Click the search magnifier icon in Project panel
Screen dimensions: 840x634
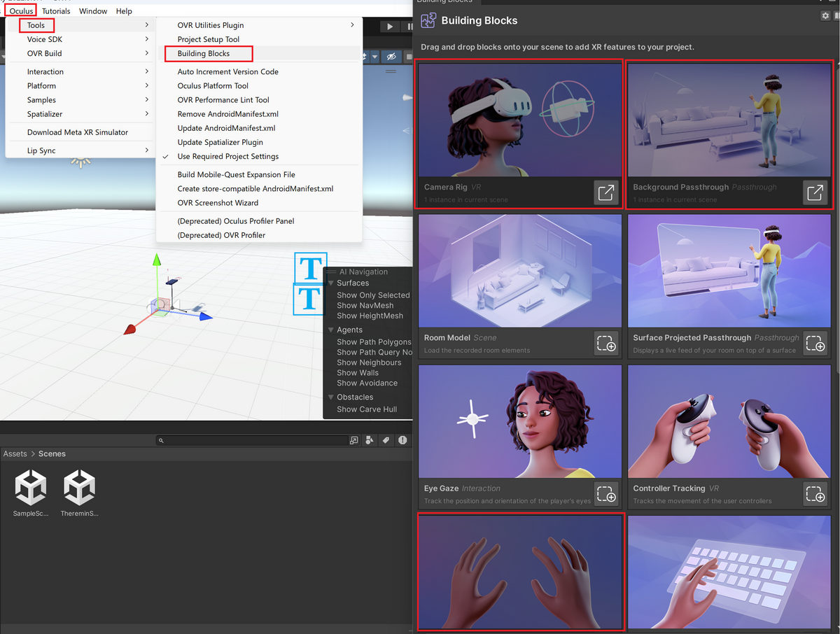click(x=161, y=441)
